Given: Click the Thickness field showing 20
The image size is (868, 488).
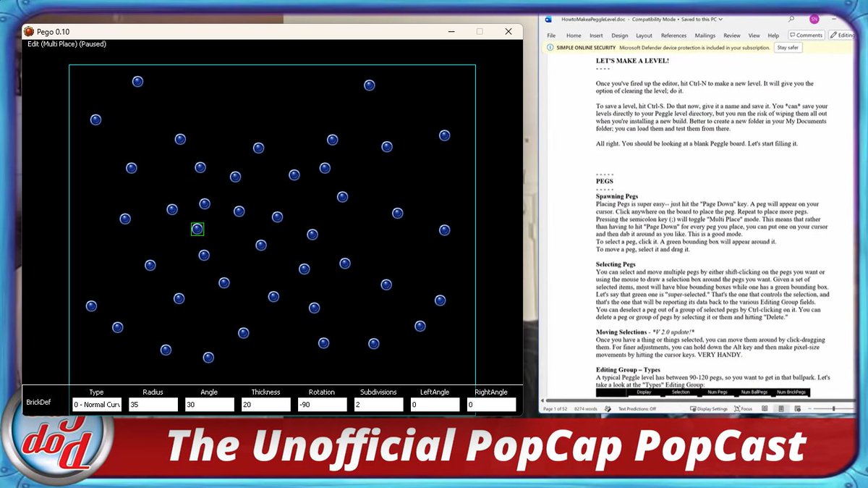Looking at the screenshot, I should [266, 405].
